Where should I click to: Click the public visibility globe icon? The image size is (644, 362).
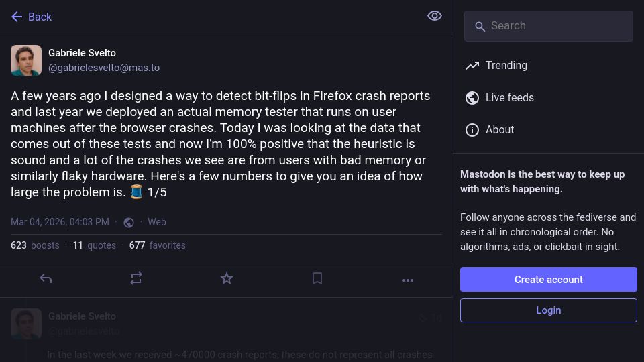coord(129,223)
